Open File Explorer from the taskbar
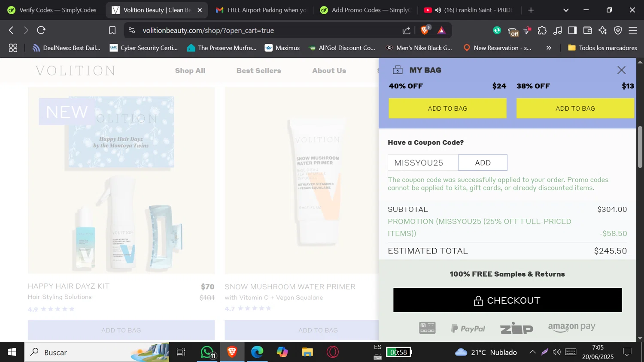Viewport: 644px width, 362px height. click(307, 352)
